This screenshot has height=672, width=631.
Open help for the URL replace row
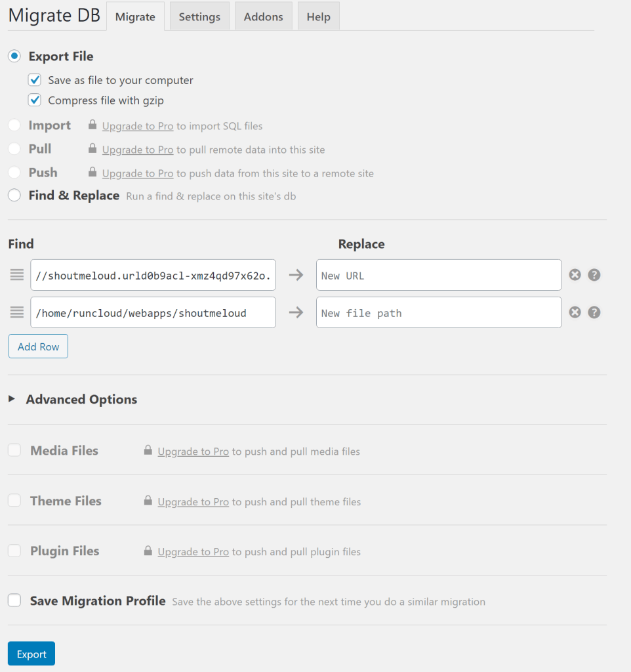[594, 275]
